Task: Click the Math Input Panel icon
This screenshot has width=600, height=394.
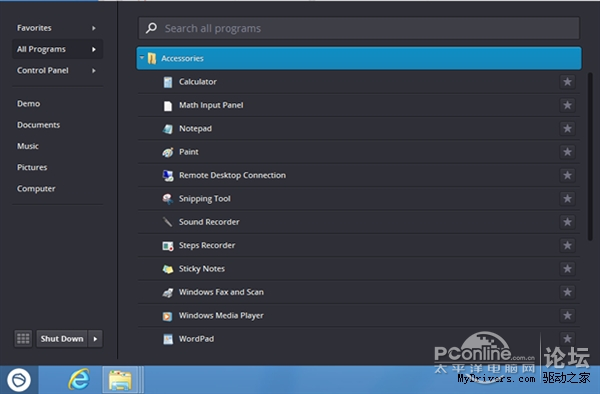Action: point(168,106)
